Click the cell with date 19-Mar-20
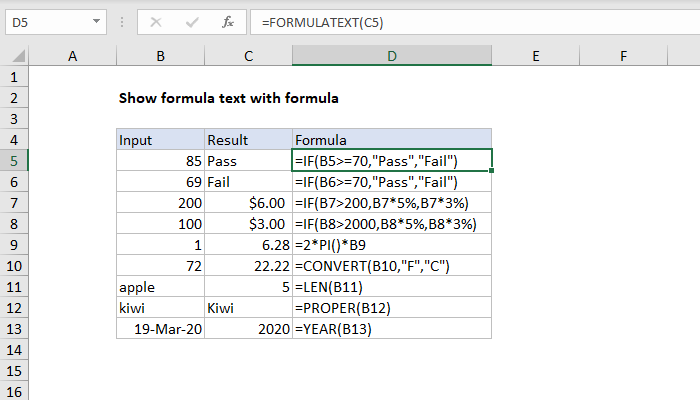 pyautogui.click(x=160, y=328)
